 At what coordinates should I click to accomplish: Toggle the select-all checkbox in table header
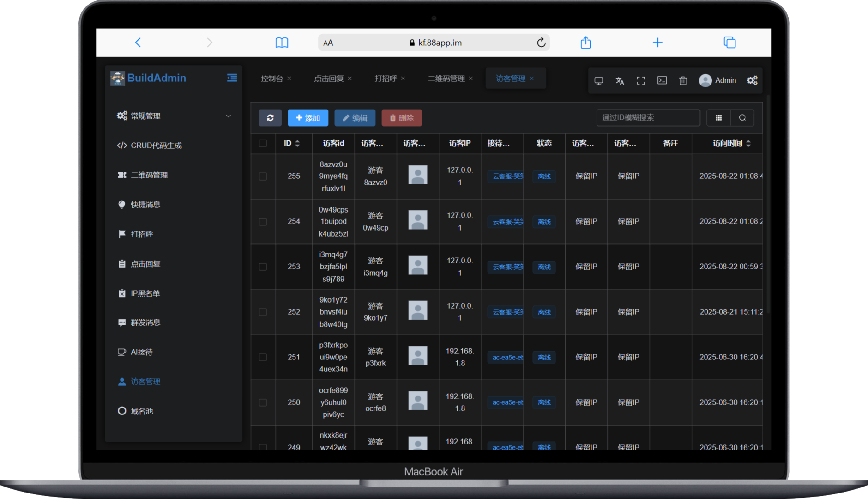pos(263,143)
